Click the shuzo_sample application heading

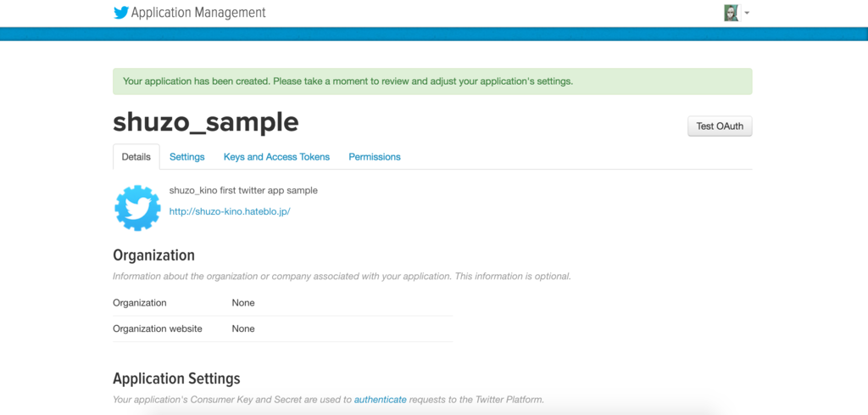206,122
